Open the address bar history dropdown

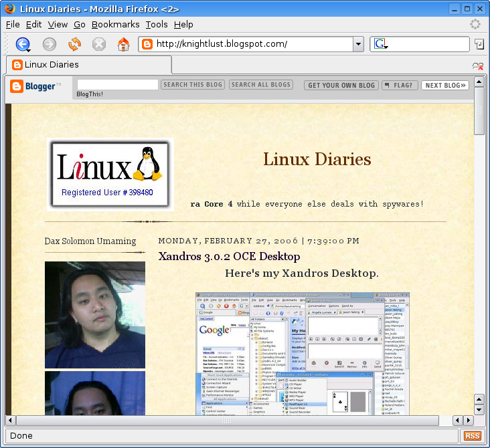click(358, 44)
